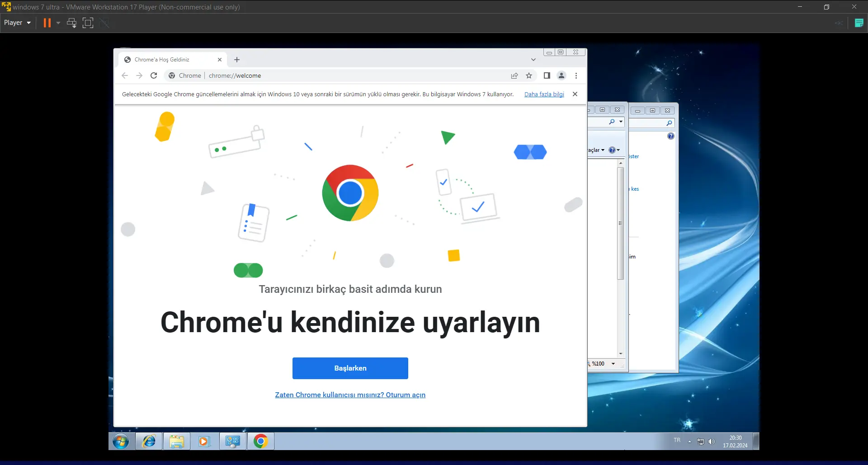868x465 pixels.
Task: Show hidden tray icons arrow
Action: pos(689,442)
